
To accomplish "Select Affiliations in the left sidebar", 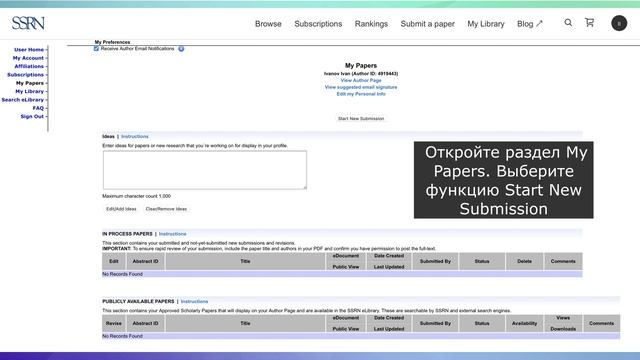I will (29, 66).
